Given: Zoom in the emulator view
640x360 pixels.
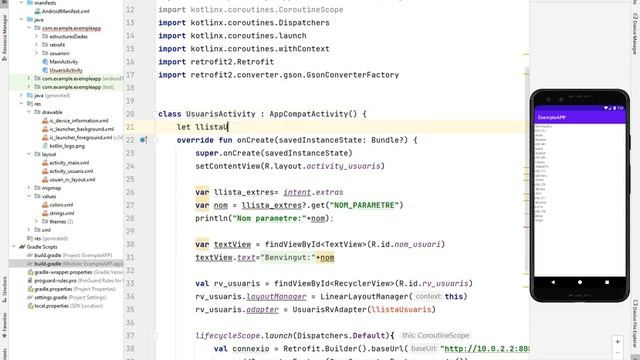Looking at the screenshot, I should pos(618,342).
